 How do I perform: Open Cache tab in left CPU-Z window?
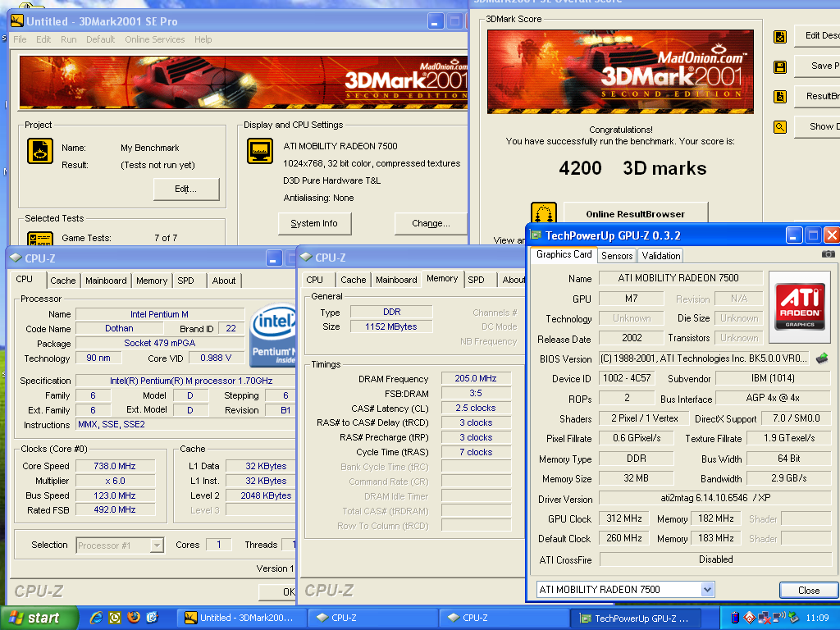tap(62, 281)
